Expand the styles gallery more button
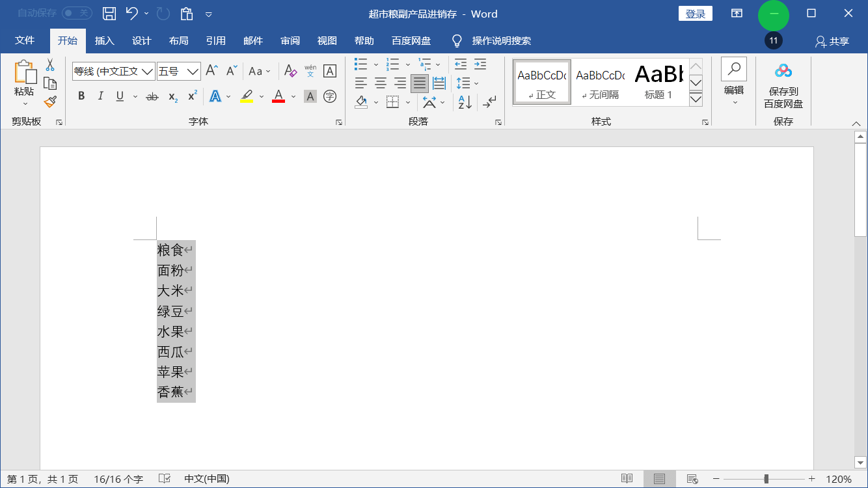This screenshot has height=488, width=868. tap(696, 99)
